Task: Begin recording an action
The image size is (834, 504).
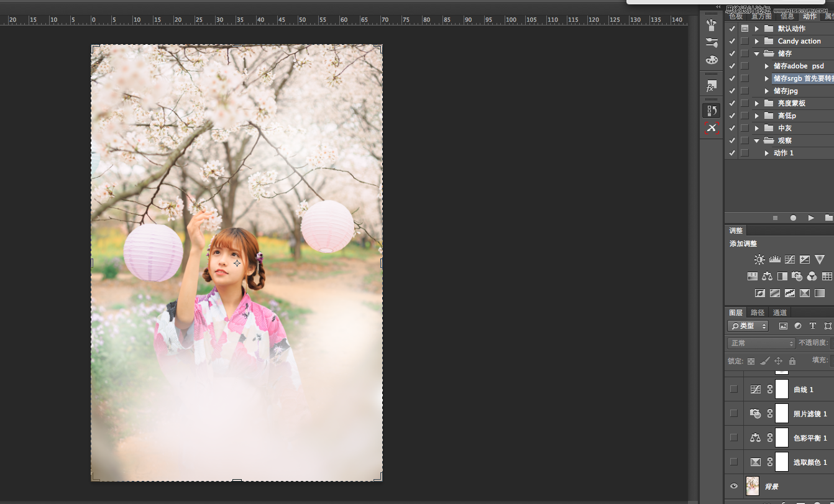Action: (793, 218)
